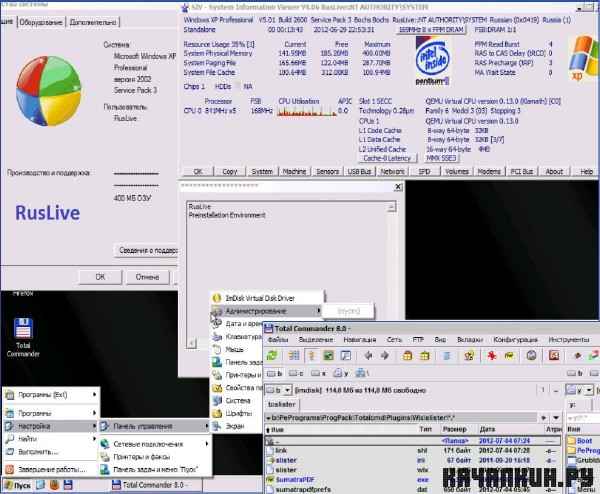
Task: Open Конфигурация menu in Total Commander
Action: coord(515,339)
